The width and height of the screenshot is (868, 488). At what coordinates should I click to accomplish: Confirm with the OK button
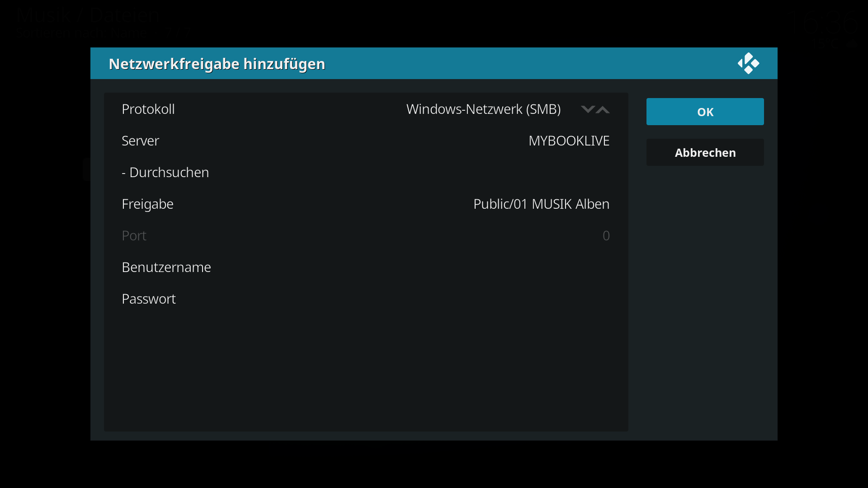click(705, 112)
